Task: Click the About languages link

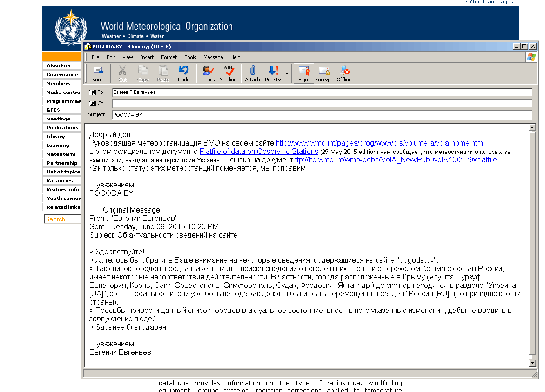Action: [491, 2]
